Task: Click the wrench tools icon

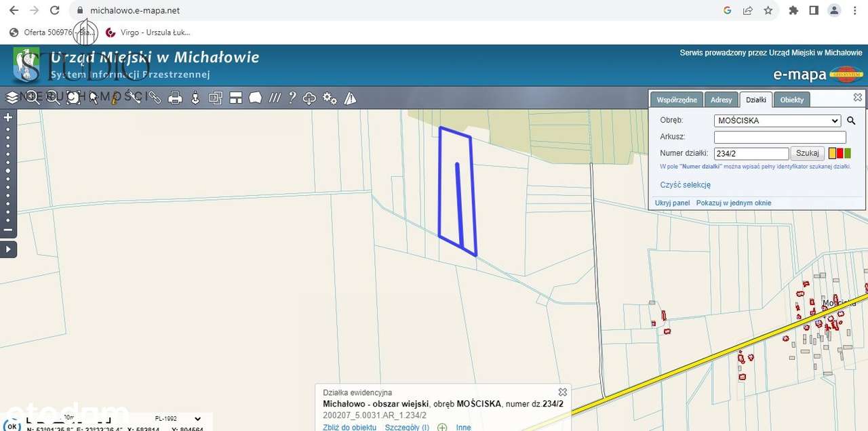Action: 134,98
